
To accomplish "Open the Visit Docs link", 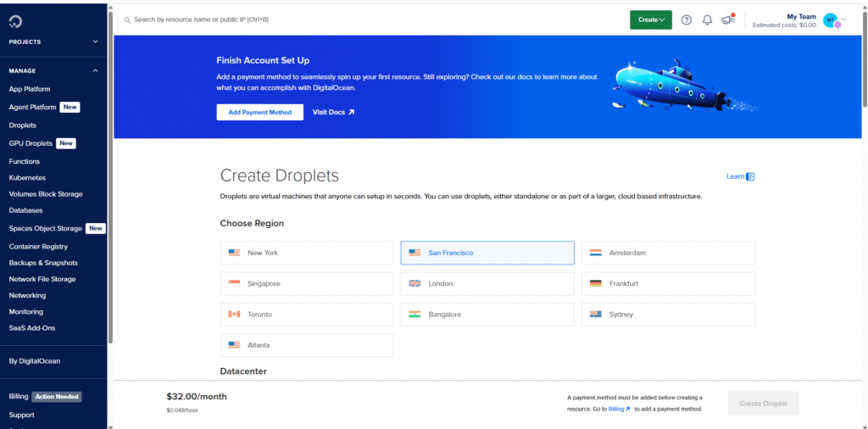I will (x=333, y=112).
